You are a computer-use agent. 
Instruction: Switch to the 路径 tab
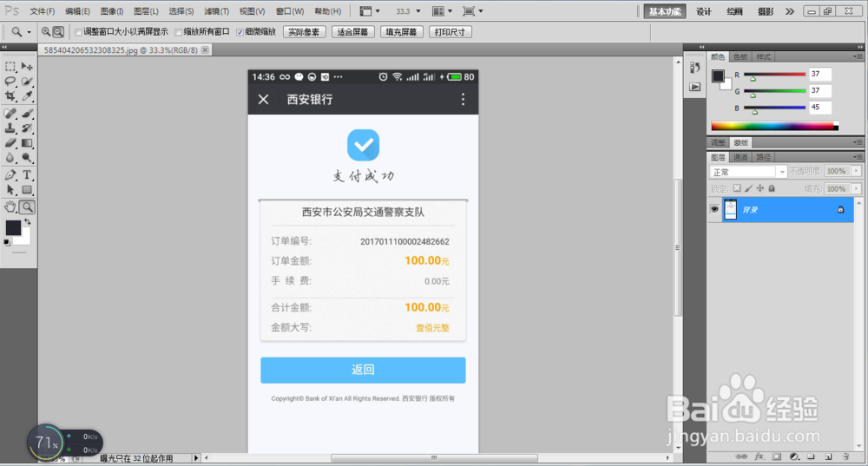point(763,157)
